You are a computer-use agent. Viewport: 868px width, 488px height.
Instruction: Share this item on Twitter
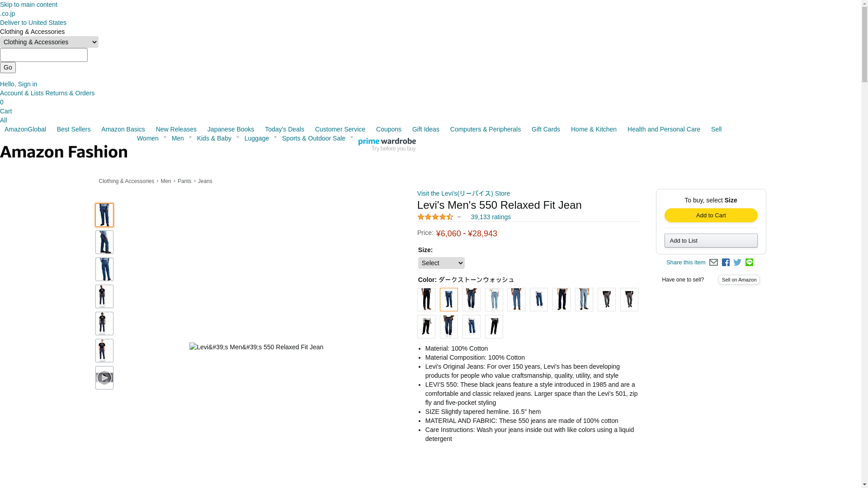737,263
